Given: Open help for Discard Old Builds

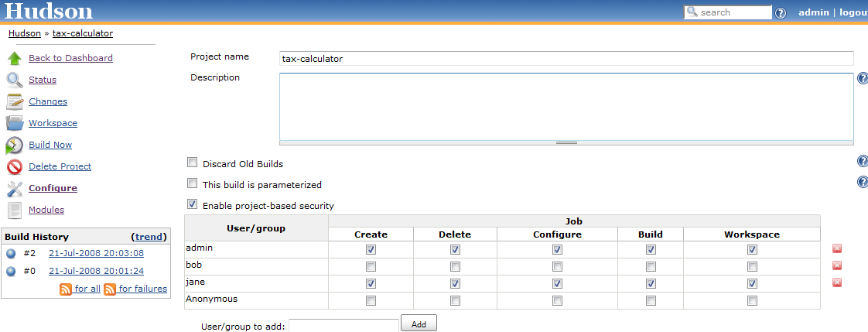Looking at the screenshot, I should click(863, 161).
